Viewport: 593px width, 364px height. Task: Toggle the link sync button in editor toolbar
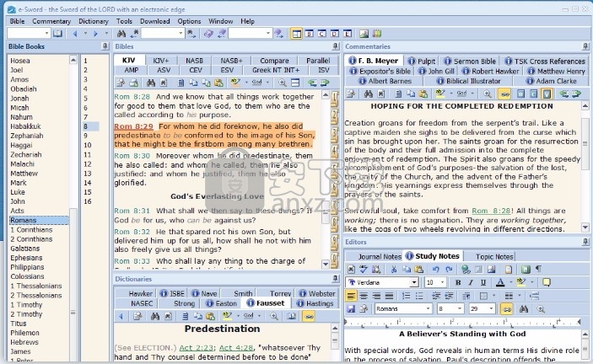click(x=507, y=309)
